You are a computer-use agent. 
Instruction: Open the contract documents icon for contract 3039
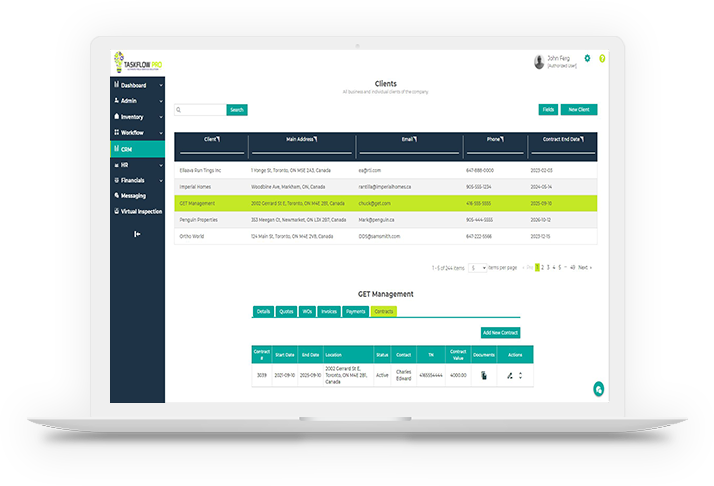pos(484,375)
